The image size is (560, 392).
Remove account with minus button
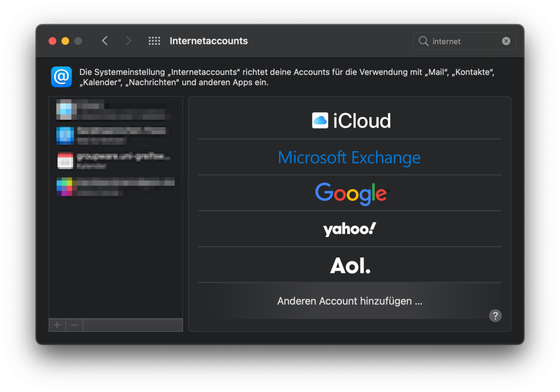tap(74, 325)
